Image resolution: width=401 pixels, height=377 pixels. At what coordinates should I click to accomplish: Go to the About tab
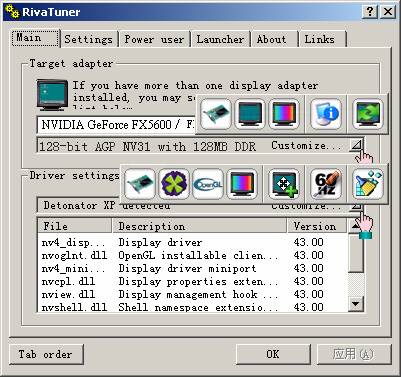click(274, 39)
